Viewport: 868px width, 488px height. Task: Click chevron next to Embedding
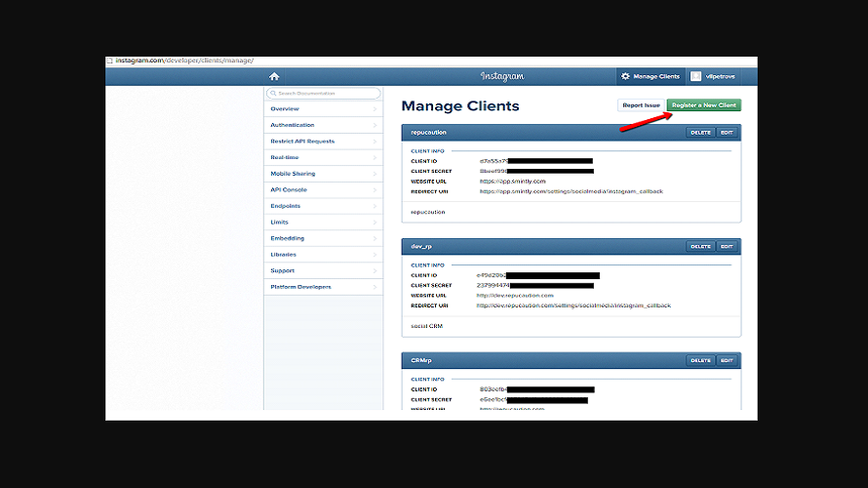point(375,238)
